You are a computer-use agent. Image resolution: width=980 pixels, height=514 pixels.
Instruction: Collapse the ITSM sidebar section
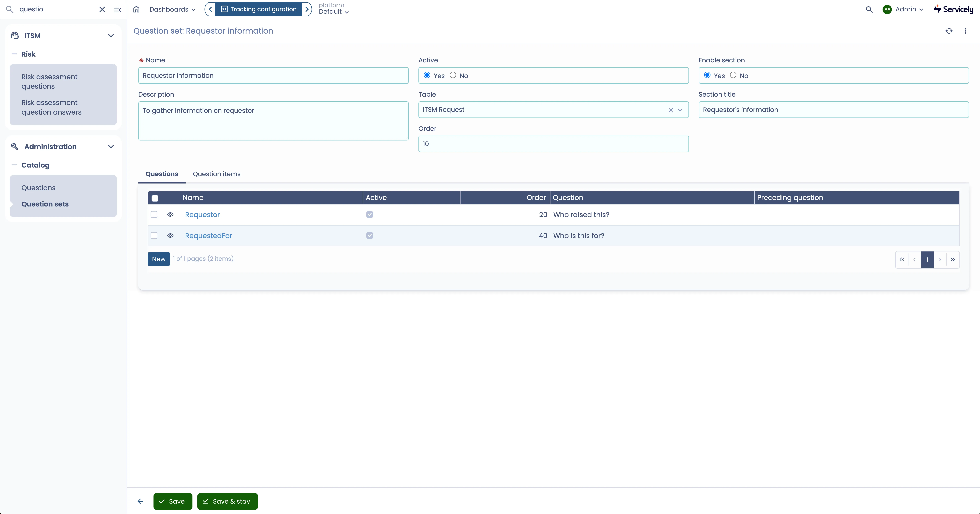tap(111, 36)
